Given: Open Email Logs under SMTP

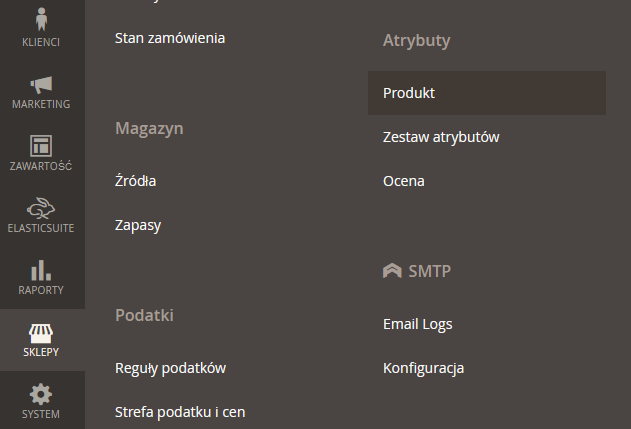Looking at the screenshot, I should click(418, 324).
